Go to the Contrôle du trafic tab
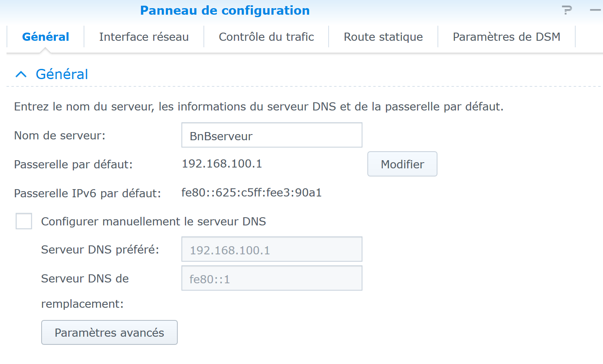Screen dimensions: 603x364 tap(266, 37)
